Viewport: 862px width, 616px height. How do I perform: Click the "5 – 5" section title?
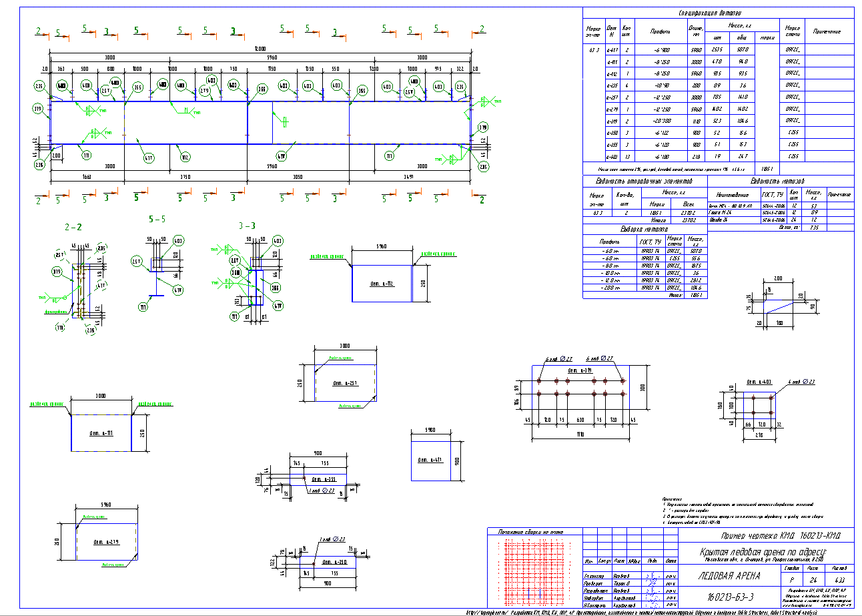157,218
